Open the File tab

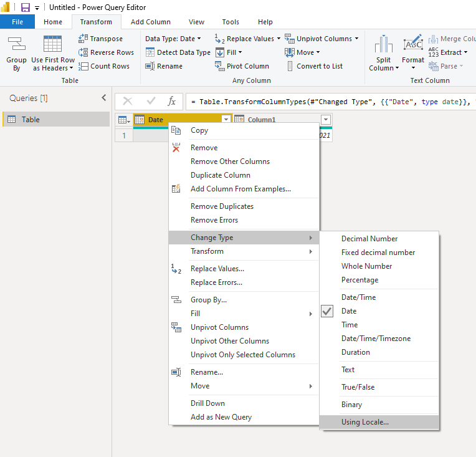click(x=17, y=22)
